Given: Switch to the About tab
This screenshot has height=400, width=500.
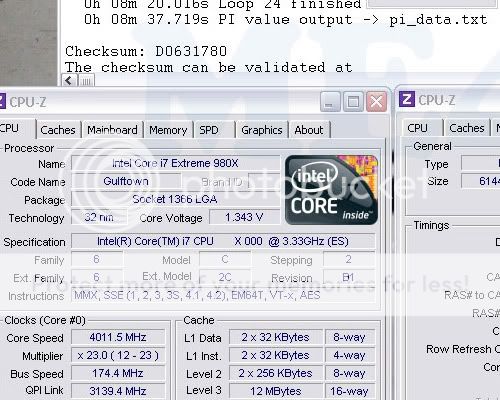Looking at the screenshot, I should click(x=309, y=130).
